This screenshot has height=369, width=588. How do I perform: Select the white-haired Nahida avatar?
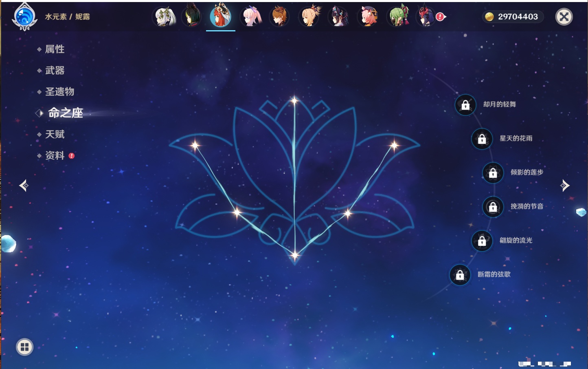pyautogui.click(x=164, y=17)
